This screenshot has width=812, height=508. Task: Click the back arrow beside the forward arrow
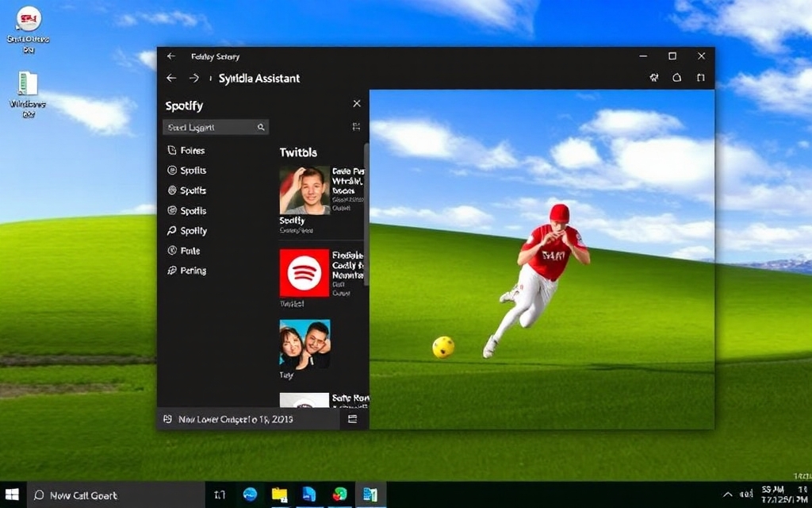pos(171,79)
